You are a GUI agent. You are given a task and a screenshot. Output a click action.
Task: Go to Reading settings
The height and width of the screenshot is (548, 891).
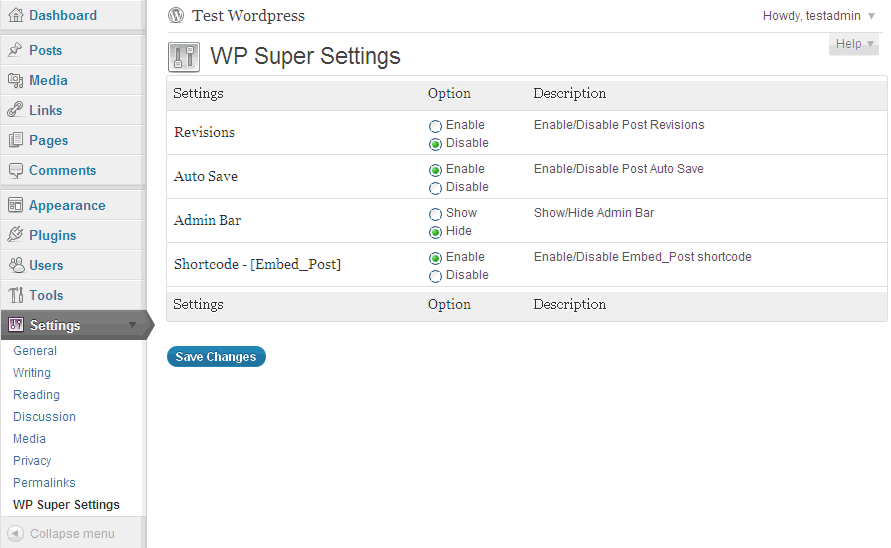(36, 395)
